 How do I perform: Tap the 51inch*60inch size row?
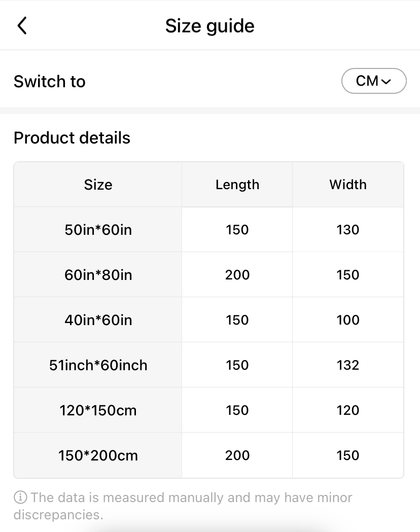tap(98, 365)
